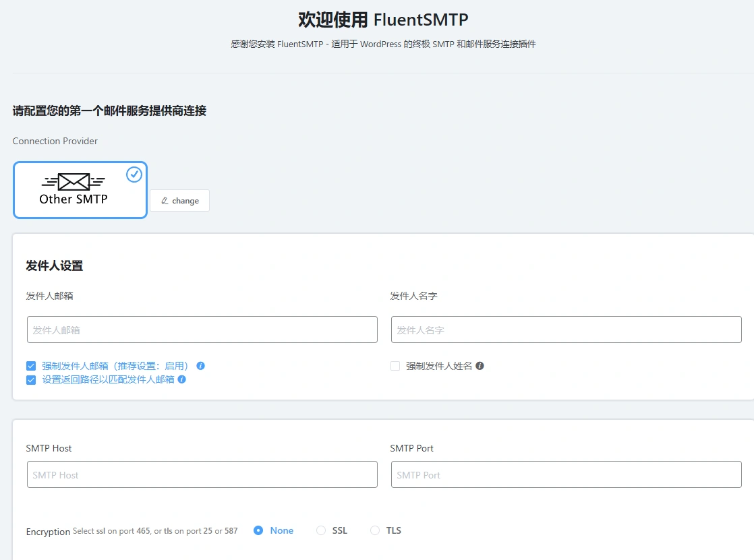
Task: Click the 发件人邮箱 input field
Action: coord(202,330)
